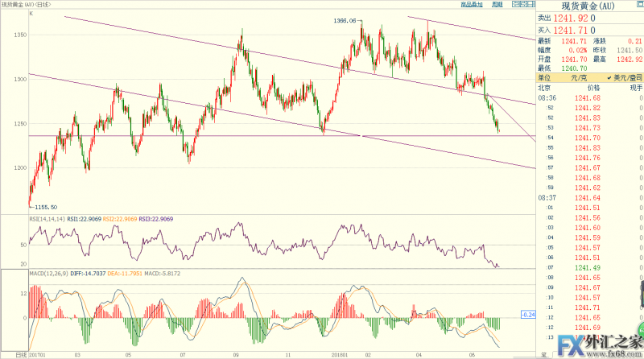Click the 1155.50 low price label
Screen dimensions: 644x359
[x=43, y=207]
